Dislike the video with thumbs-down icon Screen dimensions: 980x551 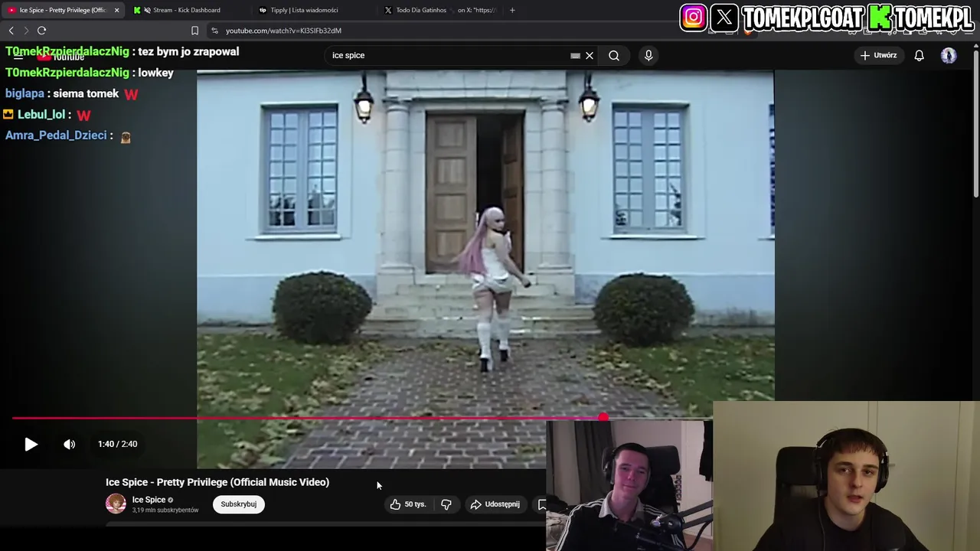446,504
